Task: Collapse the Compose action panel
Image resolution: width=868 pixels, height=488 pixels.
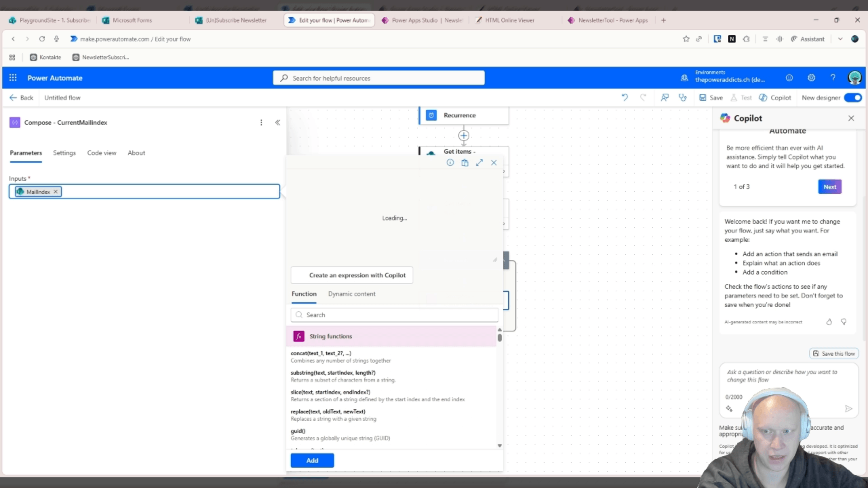Action: [278, 122]
